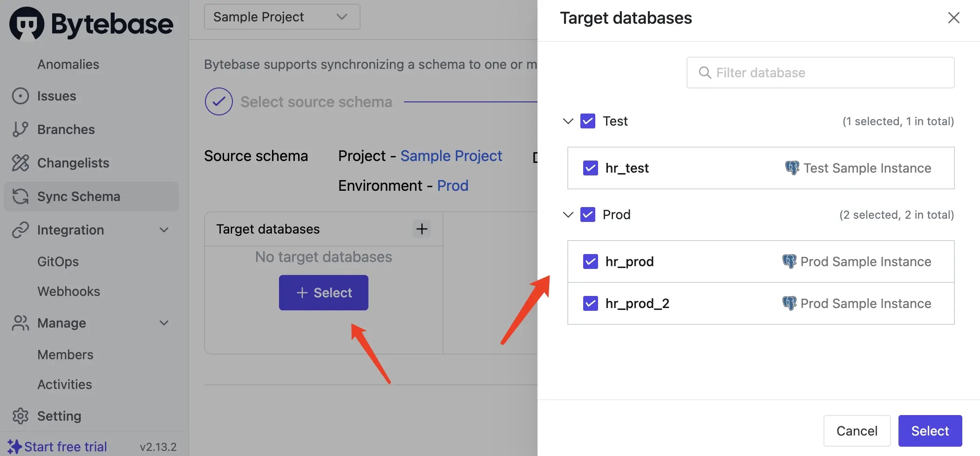Viewport: 980px width, 456px height.
Task: Toggle the hr_prod_2 checkbox
Action: point(590,303)
